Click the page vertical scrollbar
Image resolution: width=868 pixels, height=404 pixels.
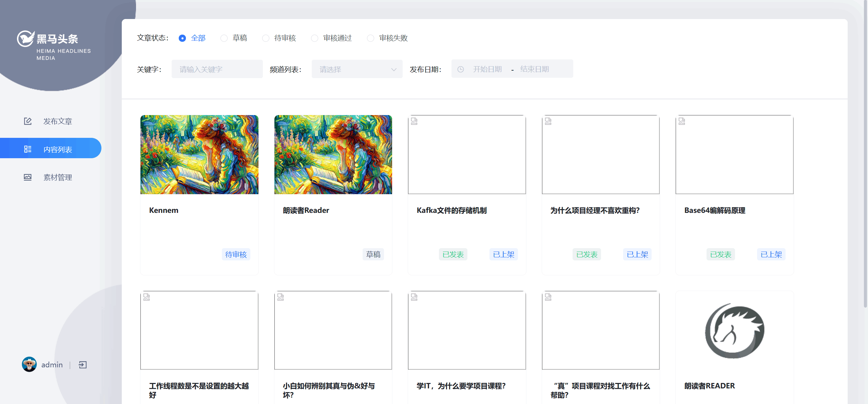865,153
